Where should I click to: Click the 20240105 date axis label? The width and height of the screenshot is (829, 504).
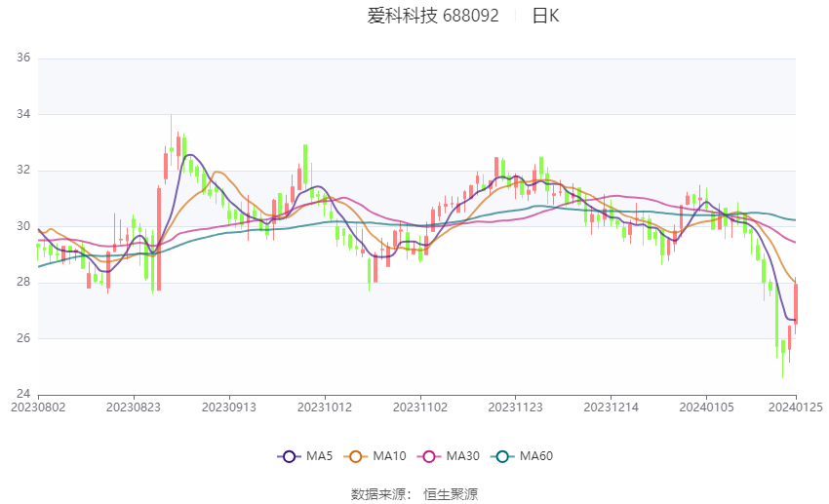pos(707,407)
